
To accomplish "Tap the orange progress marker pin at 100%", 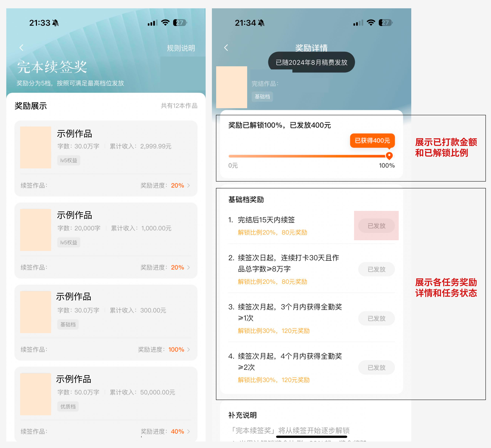I will pyautogui.click(x=389, y=156).
